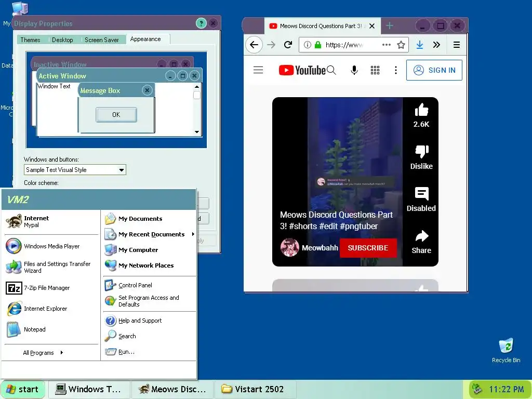
Task: Open Control Panel from Start menu
Action: click(149, 285)
